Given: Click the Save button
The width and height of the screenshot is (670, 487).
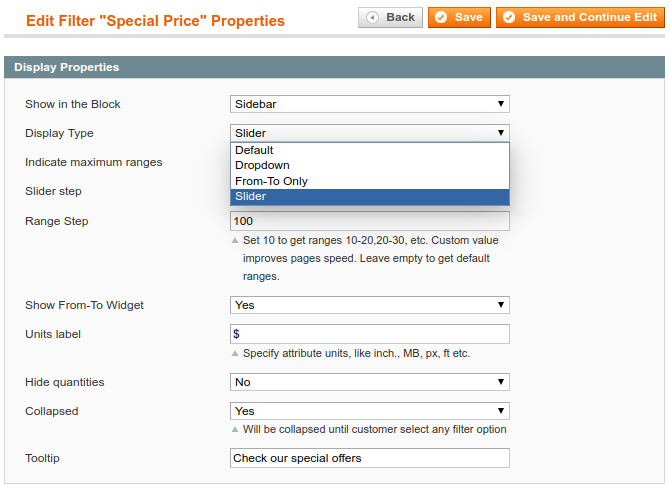Looking at the screenshot, I should coord(459,17).
